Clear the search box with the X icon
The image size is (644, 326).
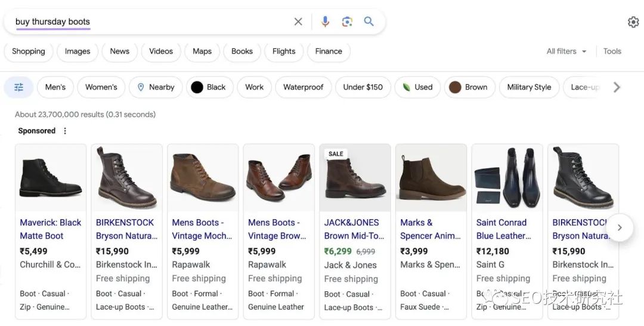(x=298, y=21)
